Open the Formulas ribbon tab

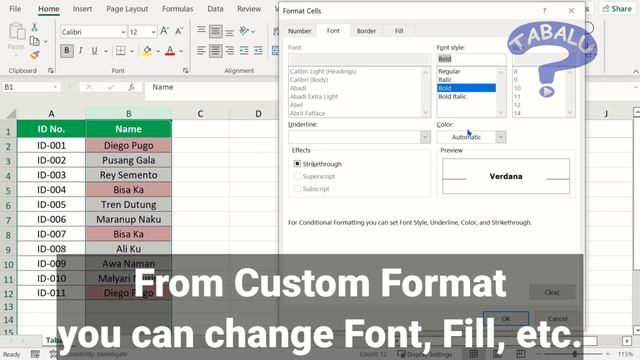click(178, 9)
